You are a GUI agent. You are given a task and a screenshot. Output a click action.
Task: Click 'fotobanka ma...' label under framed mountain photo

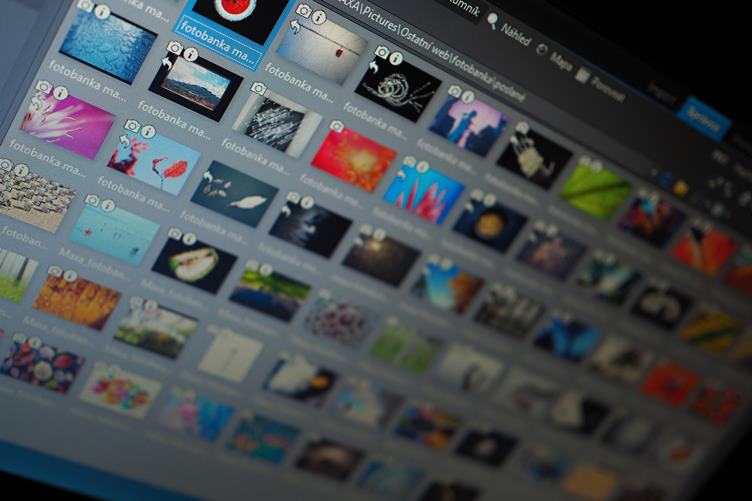173,120
